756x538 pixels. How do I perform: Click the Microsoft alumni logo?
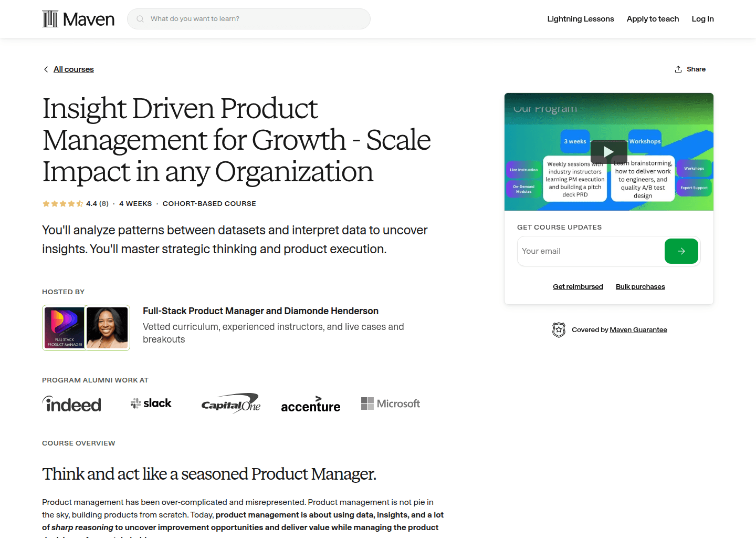click(390, 403)
